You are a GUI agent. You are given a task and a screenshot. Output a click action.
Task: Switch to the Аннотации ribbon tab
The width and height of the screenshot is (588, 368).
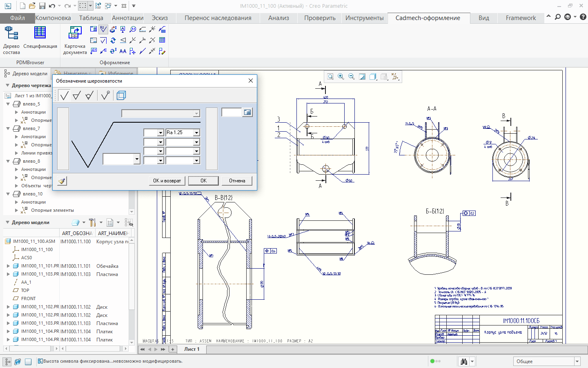pyautogui.click(x=127, y=18)
